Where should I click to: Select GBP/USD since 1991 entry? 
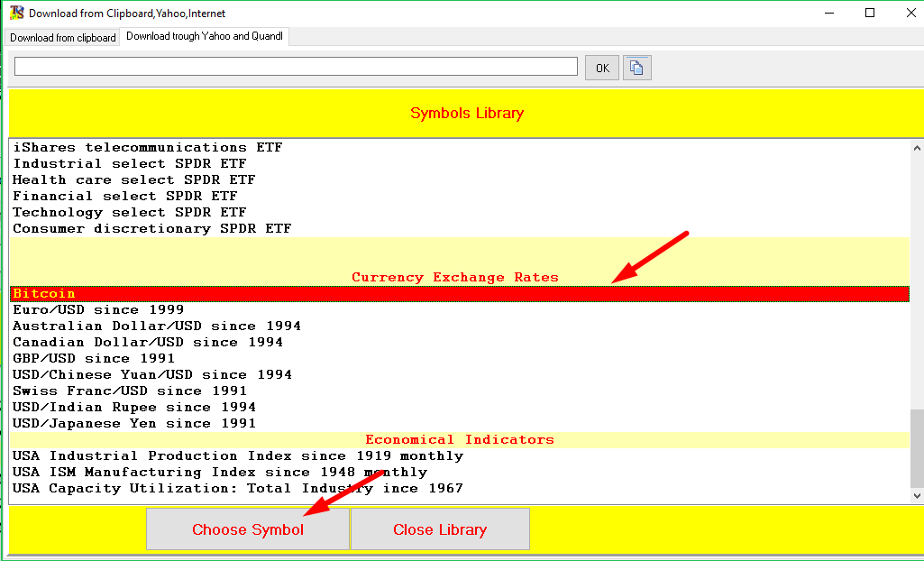tap(94, 359)
